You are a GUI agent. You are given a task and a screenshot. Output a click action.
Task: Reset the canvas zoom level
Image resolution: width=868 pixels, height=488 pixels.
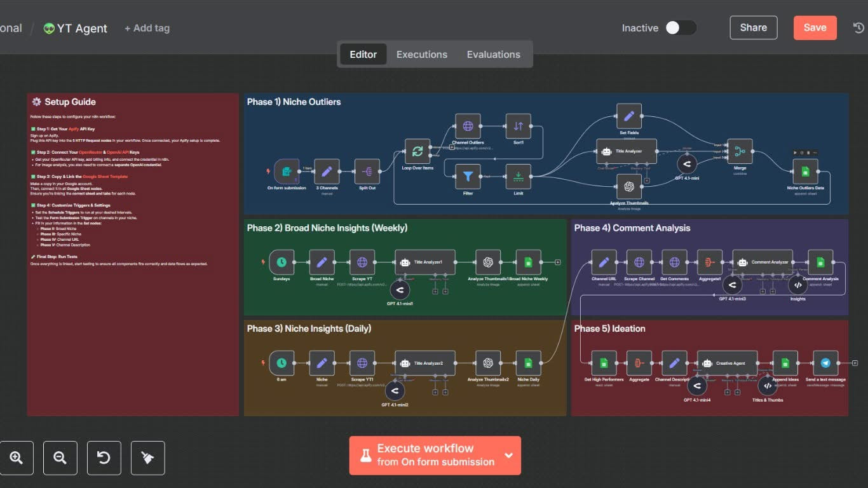coord(104,457)
